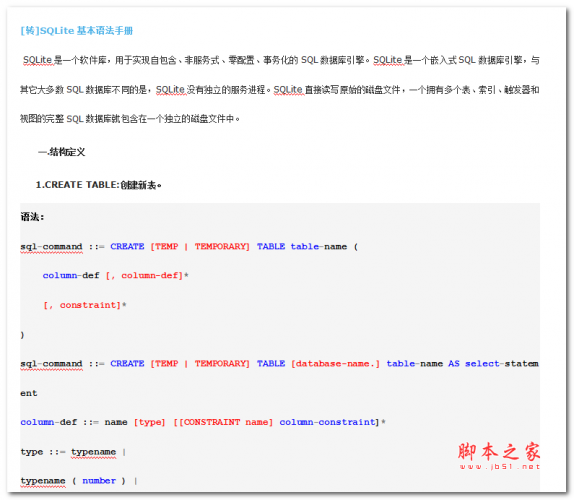The image size is (574, 500).
Task: Select the 一.结构定义 section heading
Action: tap(62, 152)
